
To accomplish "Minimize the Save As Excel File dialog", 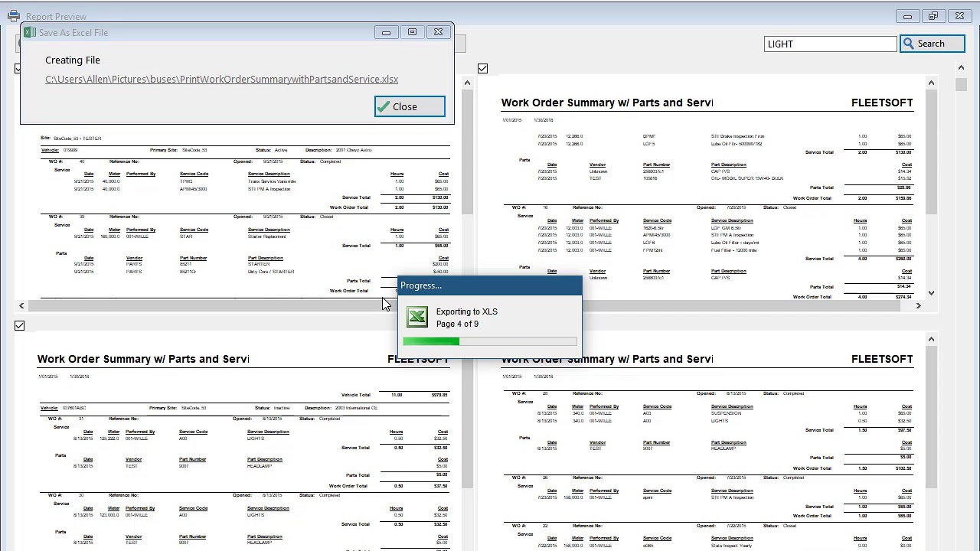I will point(386,32).
